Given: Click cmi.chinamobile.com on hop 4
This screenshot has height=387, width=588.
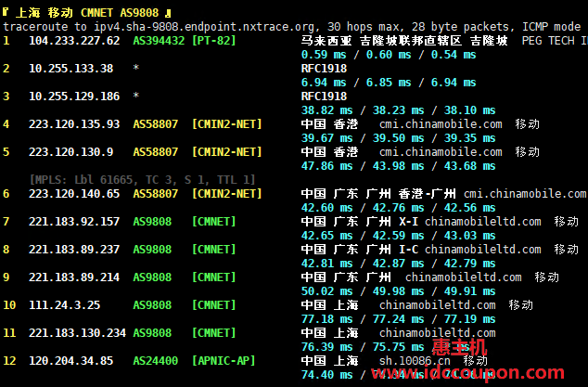Looking at the screenshot, I should coord(441,123).
